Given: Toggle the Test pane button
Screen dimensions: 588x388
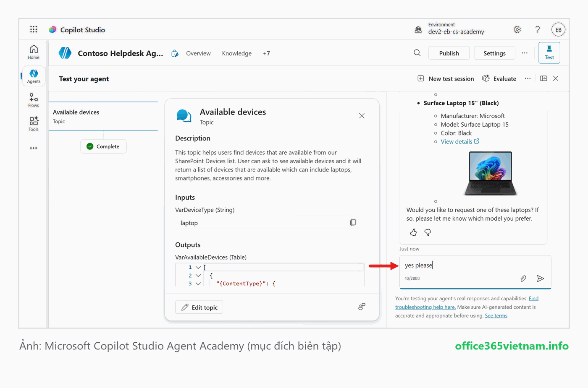Looking at the screenshot, I should [549, 53].
